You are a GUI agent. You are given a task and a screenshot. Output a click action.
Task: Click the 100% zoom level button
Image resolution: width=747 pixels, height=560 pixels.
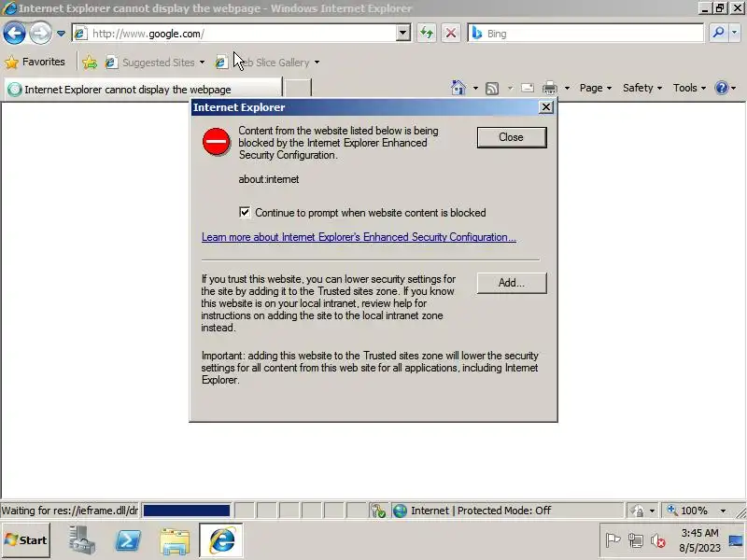(687, 511)
